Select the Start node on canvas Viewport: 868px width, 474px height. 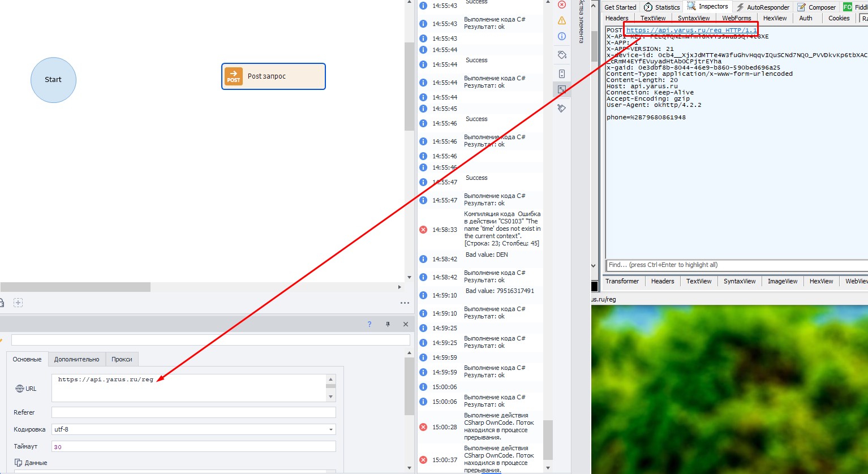coord(53,80)
